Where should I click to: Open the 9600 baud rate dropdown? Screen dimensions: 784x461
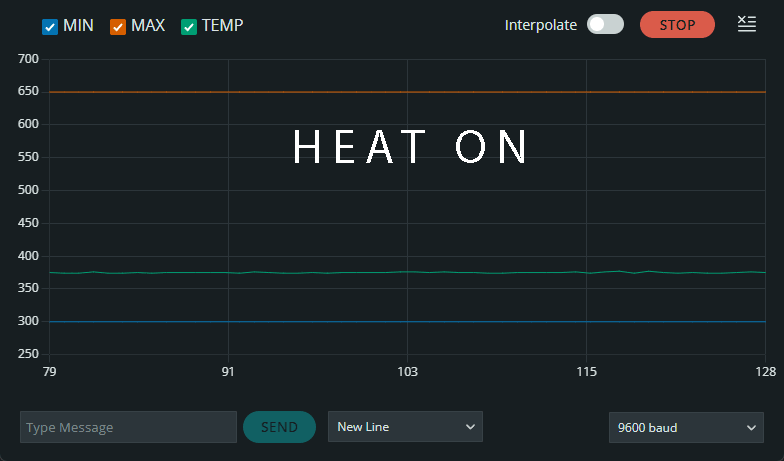(x=686, y=427)
